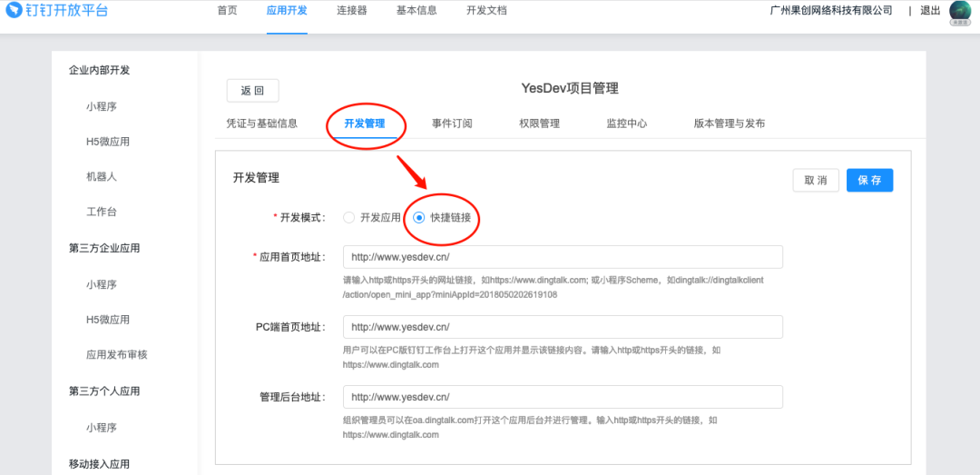Switch to 监控中心 tab
The height and width of the screenshot is (475, 980).
coord(627,124)
